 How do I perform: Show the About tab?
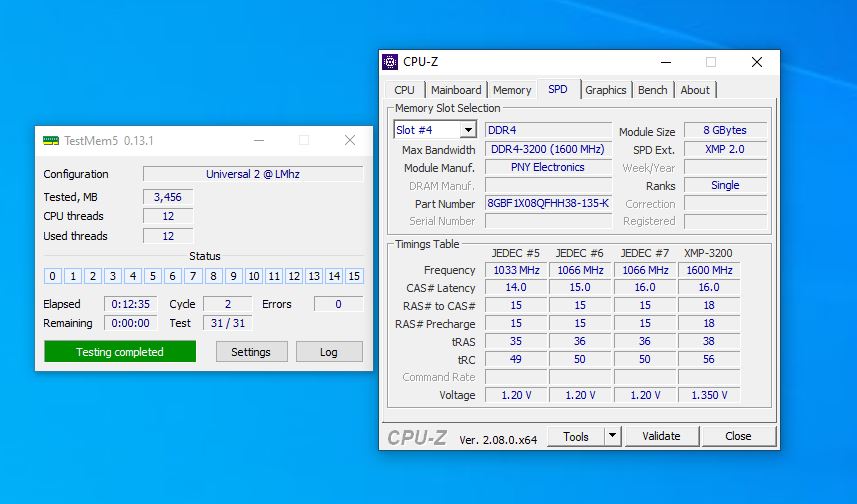[695, 90]
